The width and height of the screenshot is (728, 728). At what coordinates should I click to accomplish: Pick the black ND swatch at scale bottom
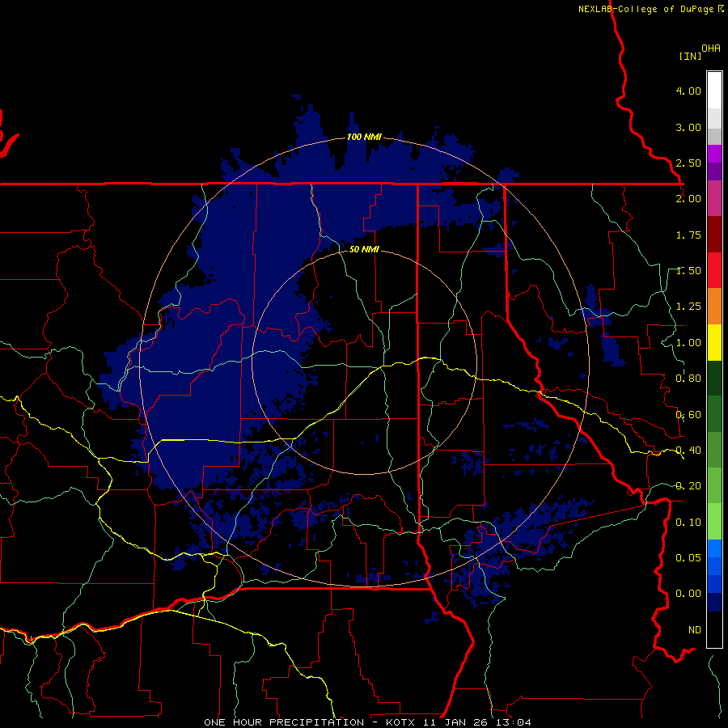tap(714, 629)
